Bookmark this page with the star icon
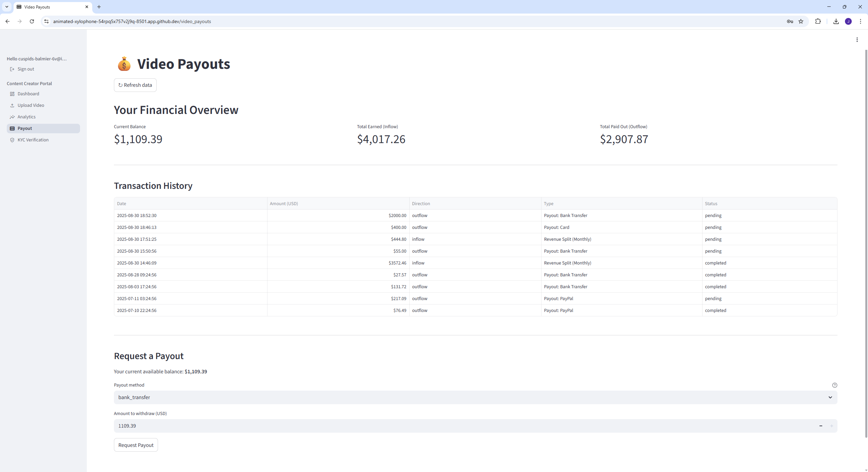This screenshot has width=868, height=472. 801,21
